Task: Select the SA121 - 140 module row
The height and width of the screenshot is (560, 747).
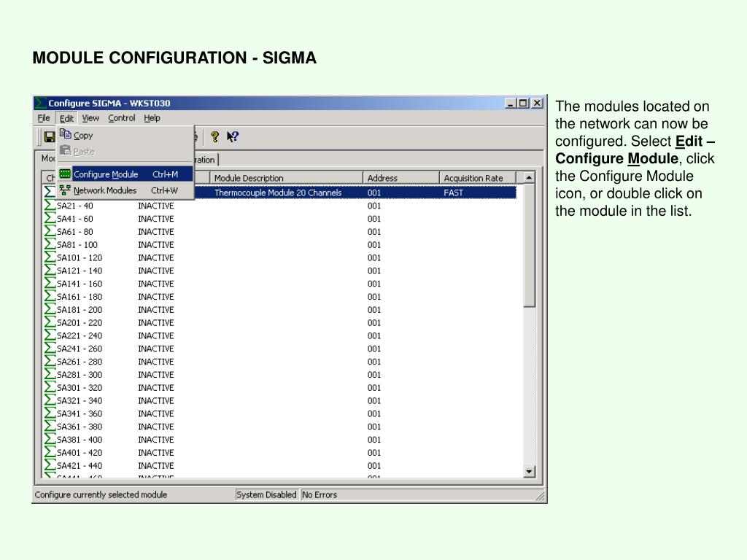Action: coord(280,271)
